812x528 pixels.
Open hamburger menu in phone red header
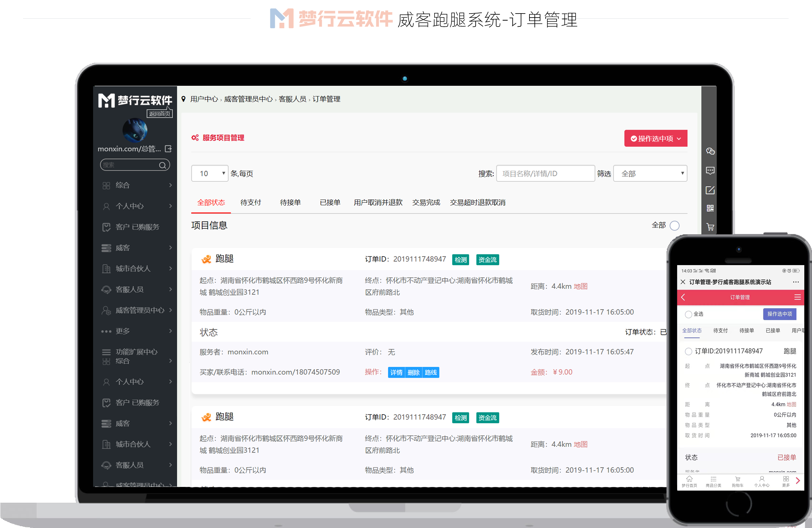(797, 297)
